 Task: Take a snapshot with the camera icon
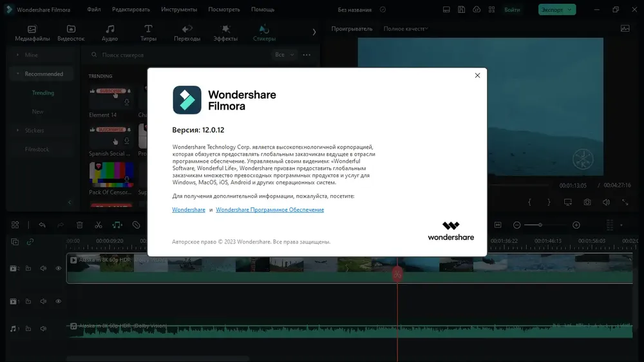coord(587,202)
